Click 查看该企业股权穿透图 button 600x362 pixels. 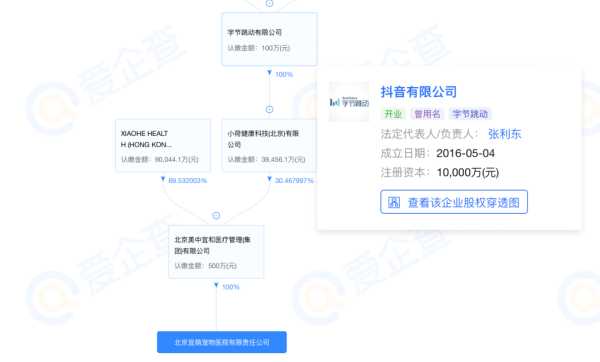454,202
